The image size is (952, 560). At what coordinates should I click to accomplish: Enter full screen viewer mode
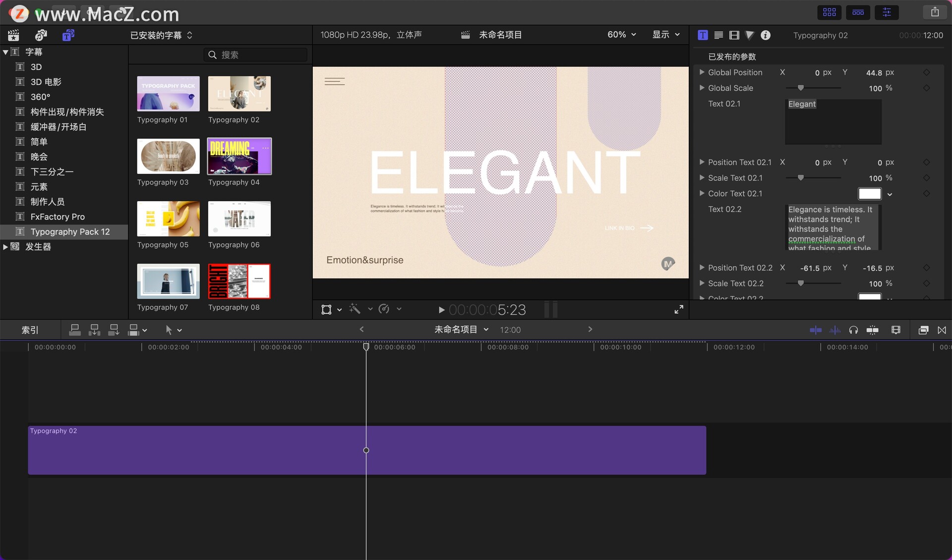(679, 310)
